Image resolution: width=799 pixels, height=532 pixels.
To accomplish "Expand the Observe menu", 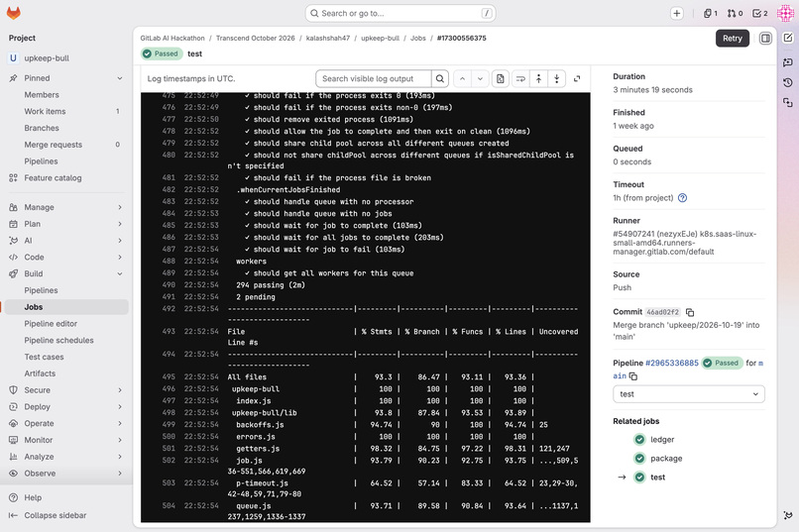I will tap(66, 474).
